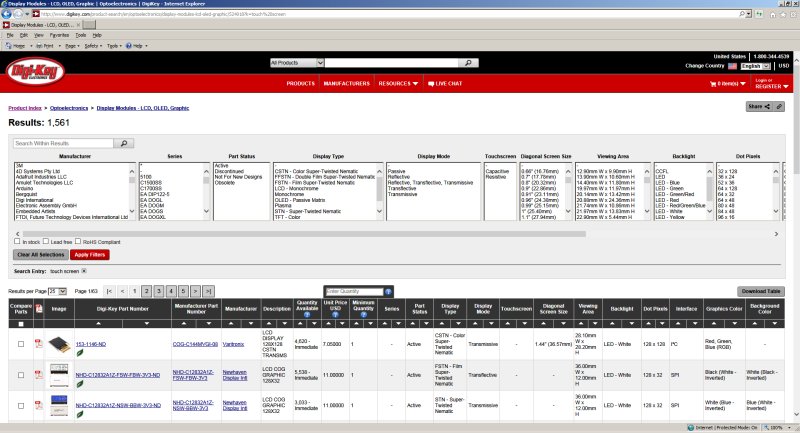Open PDF datasheet for 153-1146-ND

37,343
